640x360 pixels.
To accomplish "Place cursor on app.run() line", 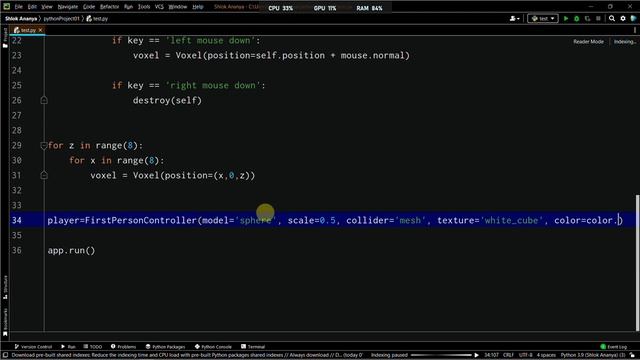I will pyautogui.click(x=71, y=250).
